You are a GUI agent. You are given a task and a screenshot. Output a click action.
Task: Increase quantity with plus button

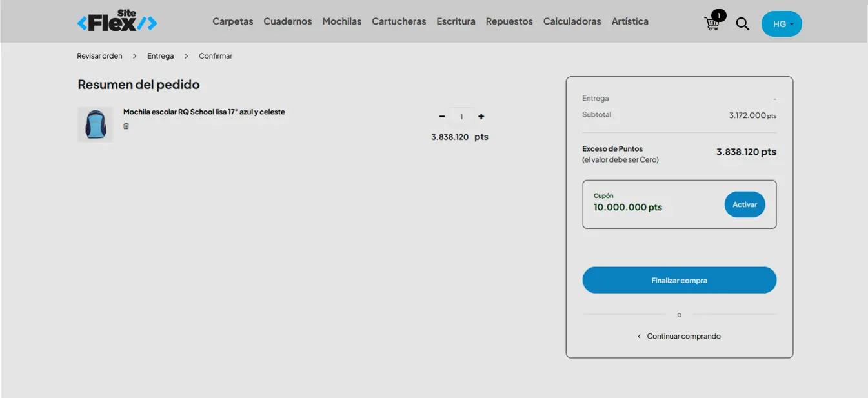click(481, 117)
